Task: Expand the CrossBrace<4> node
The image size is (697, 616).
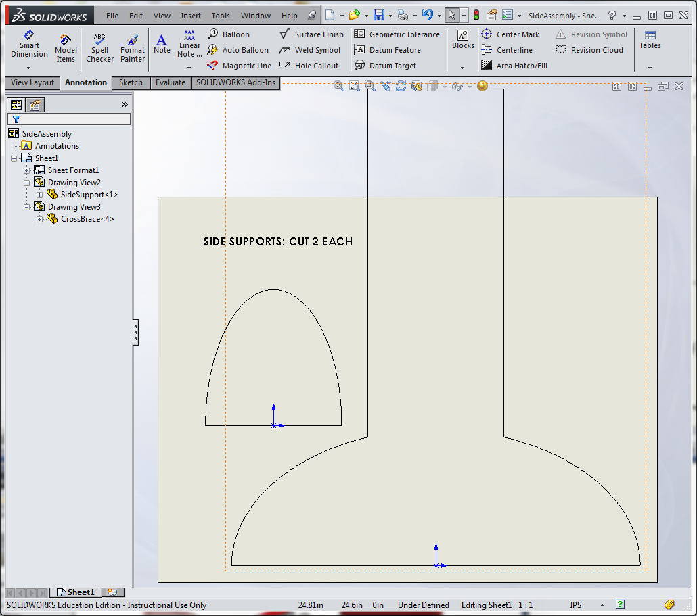Action: (39, 219)
